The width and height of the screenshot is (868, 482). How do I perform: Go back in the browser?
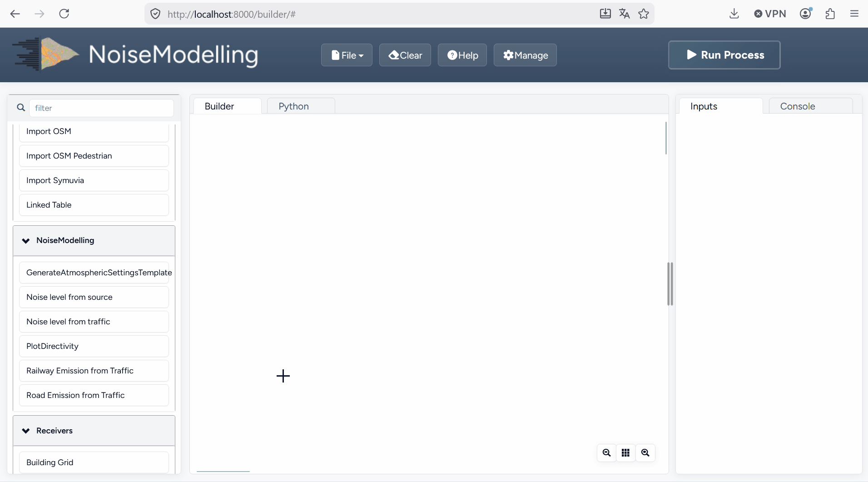click(x=15, y=14)
